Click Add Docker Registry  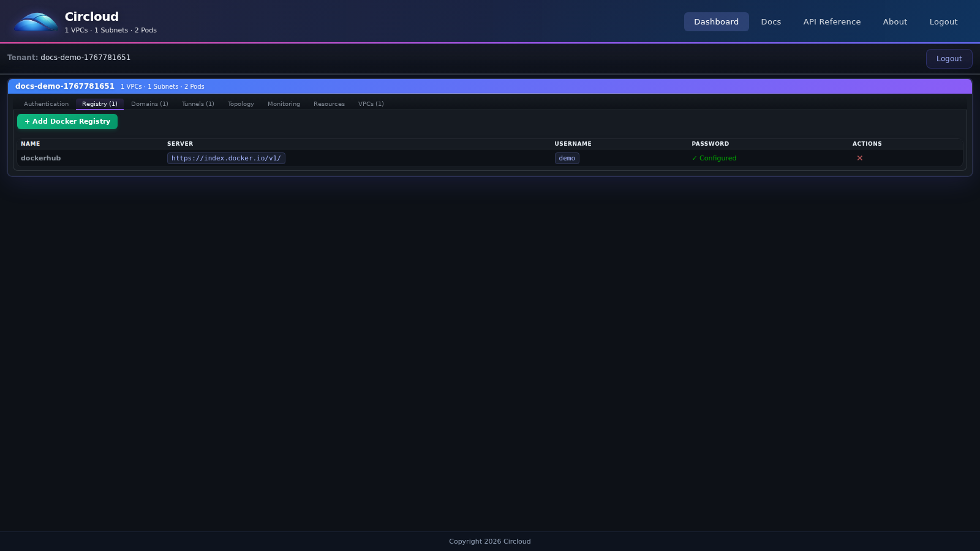(67, 121)
